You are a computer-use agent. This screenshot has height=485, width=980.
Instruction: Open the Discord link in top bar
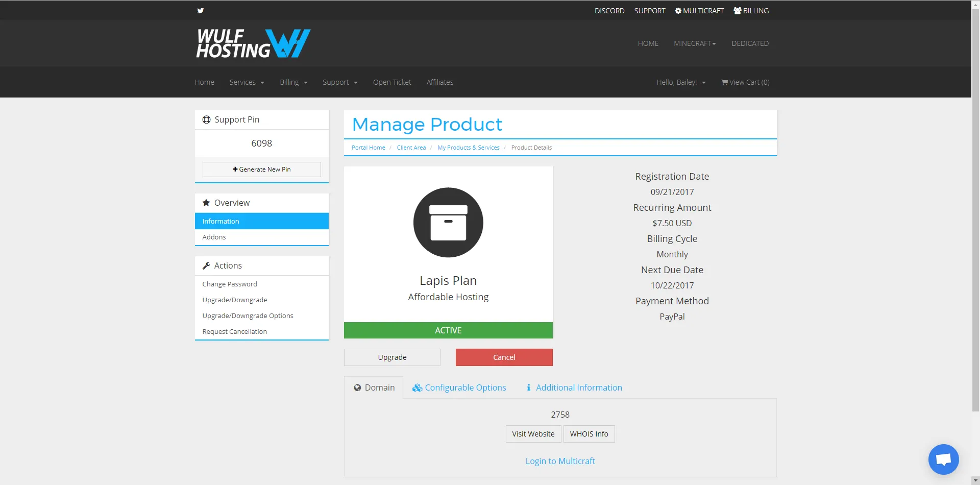[609, 11]
